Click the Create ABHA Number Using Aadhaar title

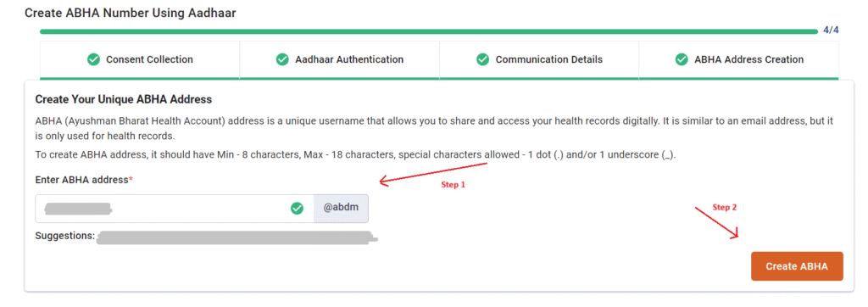coord(131,12)
